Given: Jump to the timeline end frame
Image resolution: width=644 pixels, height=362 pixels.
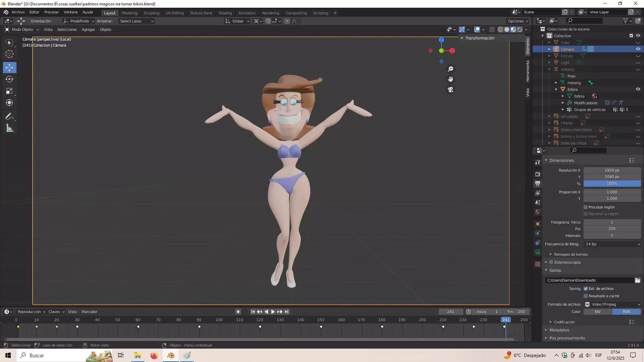Looking at the screenshot, I should coord(286,312).
